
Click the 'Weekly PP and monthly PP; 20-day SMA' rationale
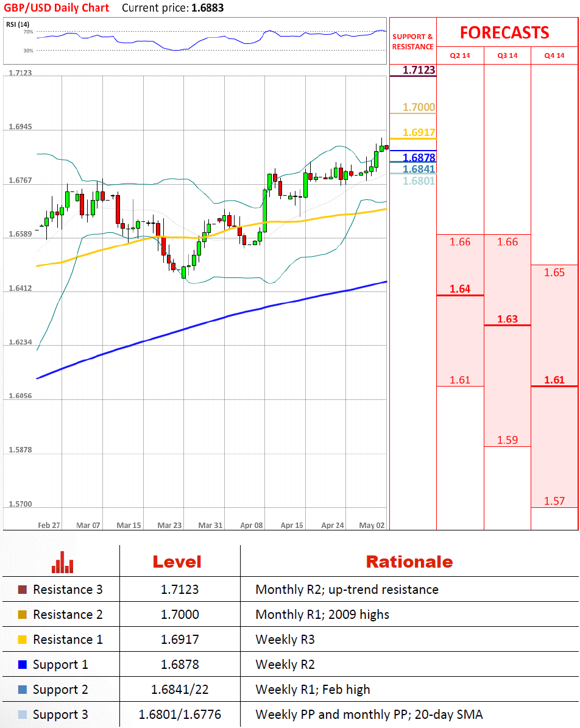click(369, 715)
